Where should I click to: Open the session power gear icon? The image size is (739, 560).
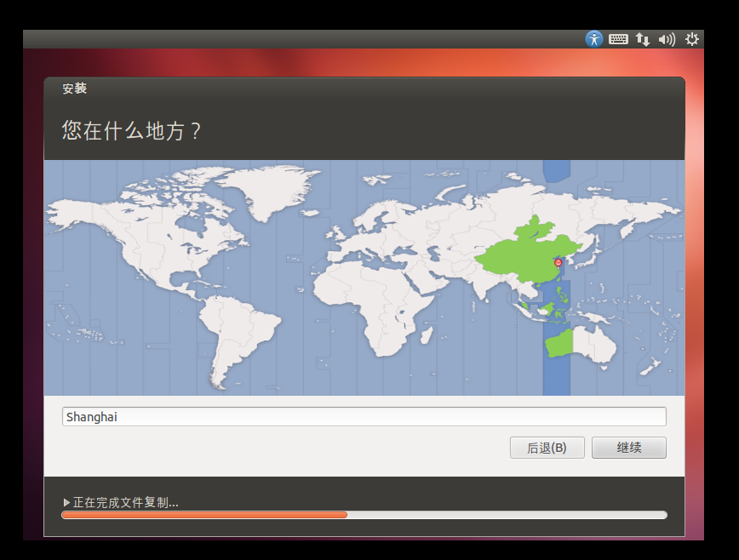[x=691, y=38]
